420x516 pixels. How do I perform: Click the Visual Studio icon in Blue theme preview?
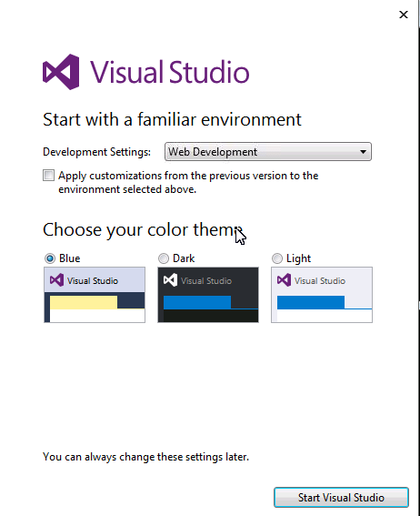(56, 280)
